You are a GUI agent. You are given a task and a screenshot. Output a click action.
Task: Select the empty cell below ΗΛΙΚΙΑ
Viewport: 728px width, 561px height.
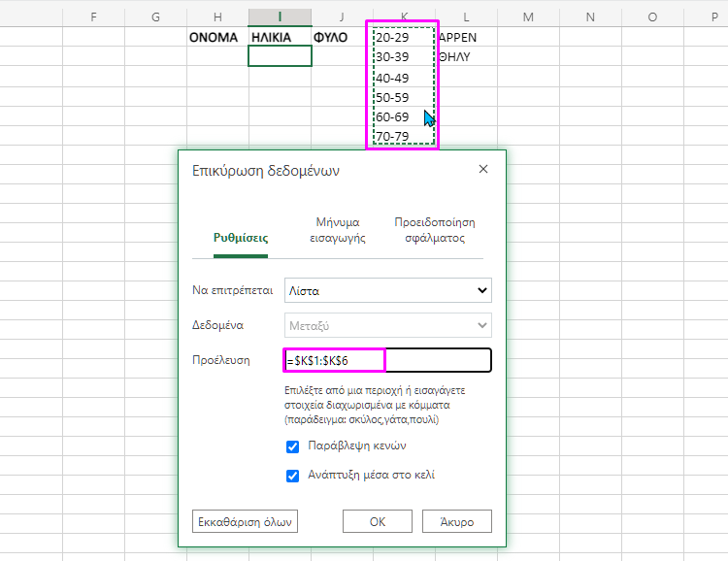tap(280, 56)
